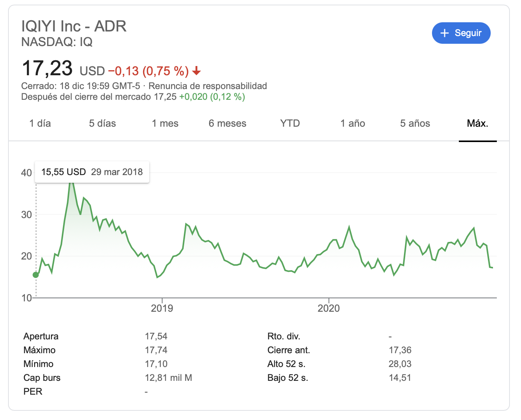Click the 2019 label on chart axis
Screen dimensions: 521x420
click(162, 308)
